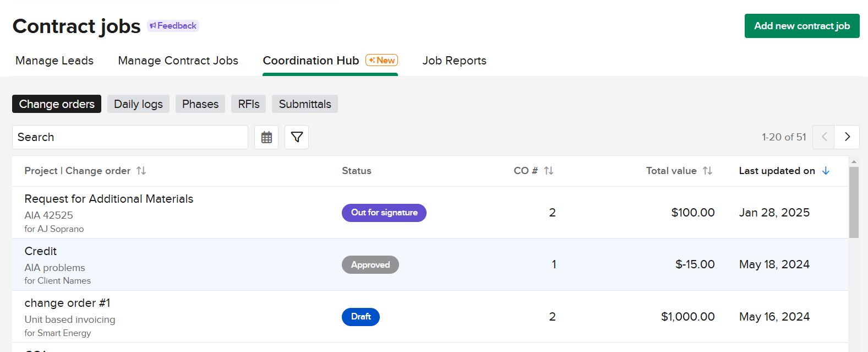Click 'for AJ Soprano' client text
This screenshot has width=868, height=352.
pos(54,229)
